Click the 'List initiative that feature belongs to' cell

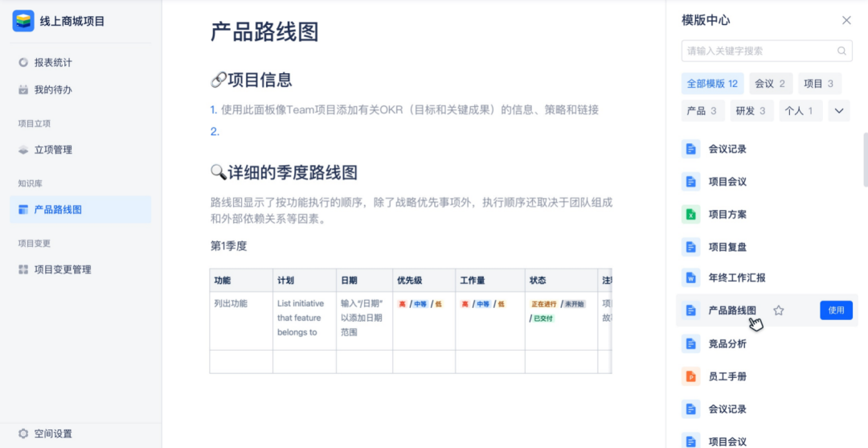(x=305, y=321)
